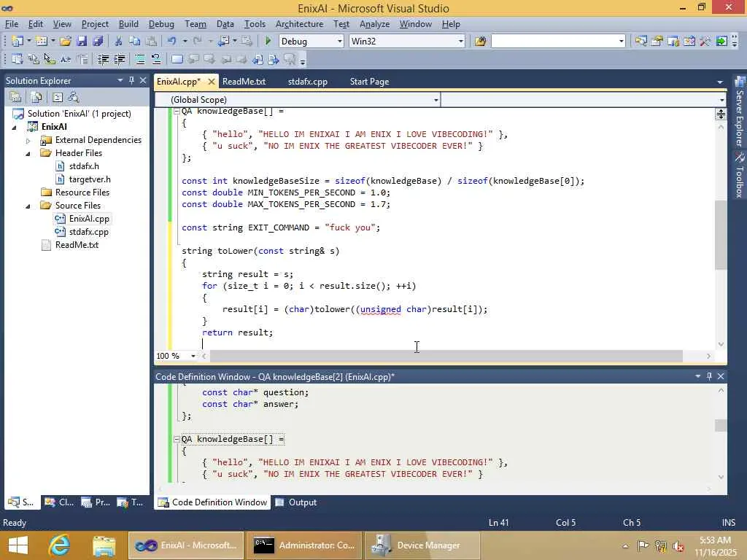Save the current file with the floppy icon
This screenshot has height=560, width=747.
[82, 42]
